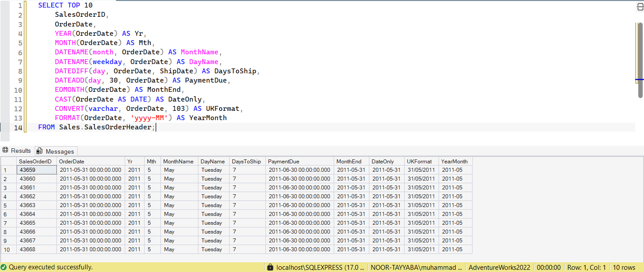Select all cells via grid corner header

coord(8,161)
